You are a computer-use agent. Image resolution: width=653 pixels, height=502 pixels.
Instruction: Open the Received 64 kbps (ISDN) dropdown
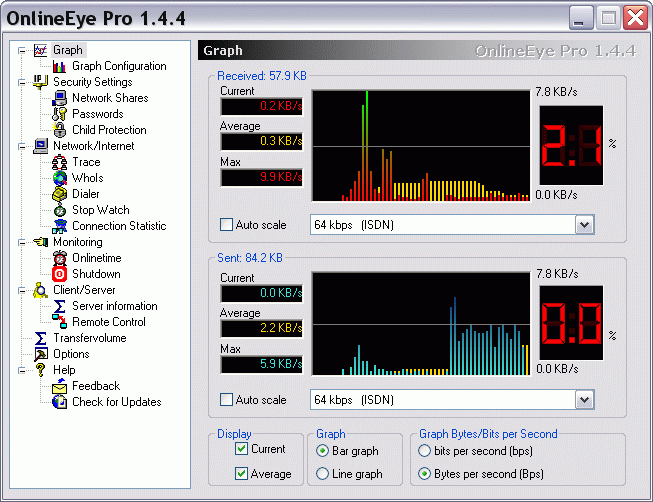click(x=584, y=225)
